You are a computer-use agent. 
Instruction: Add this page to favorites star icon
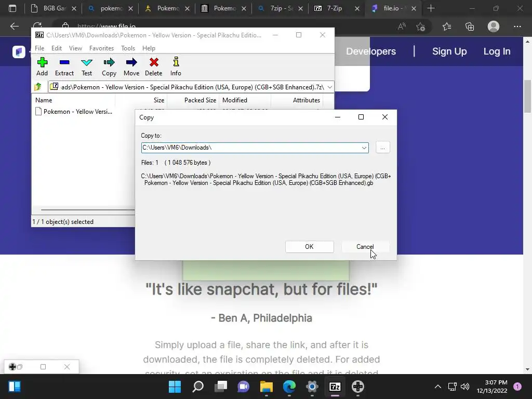coord(420,26)
